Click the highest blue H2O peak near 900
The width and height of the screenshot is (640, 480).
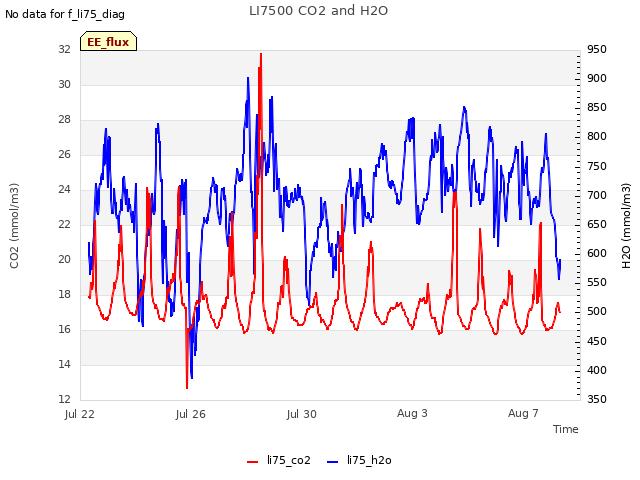coord(248,78)
